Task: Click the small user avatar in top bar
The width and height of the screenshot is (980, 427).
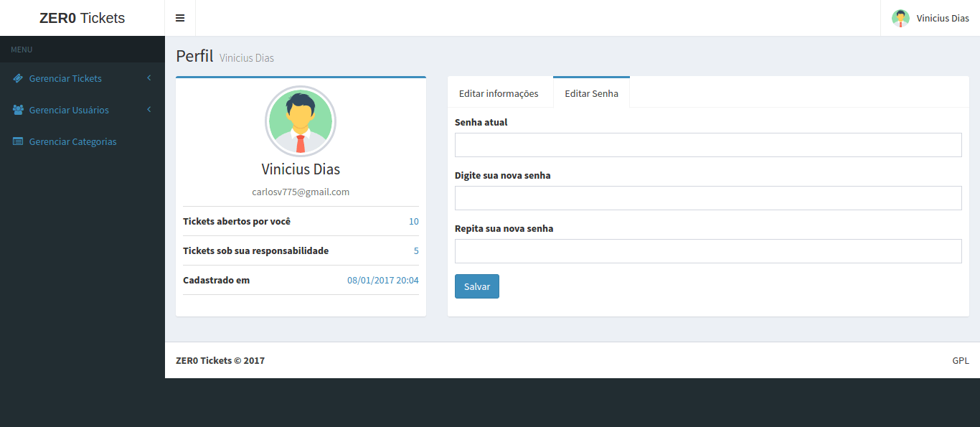Action: (x=900, y=18)
